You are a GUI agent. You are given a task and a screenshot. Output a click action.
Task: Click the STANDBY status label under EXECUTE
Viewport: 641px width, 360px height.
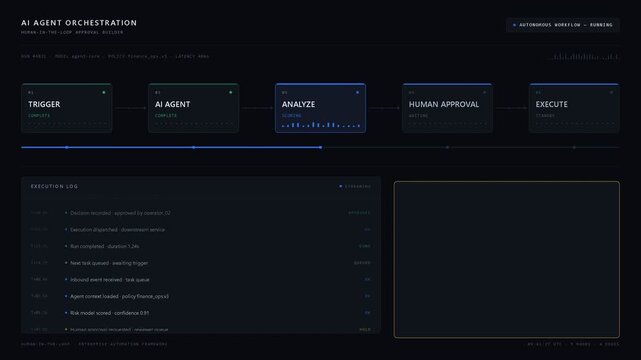click(x=545, y=116)
